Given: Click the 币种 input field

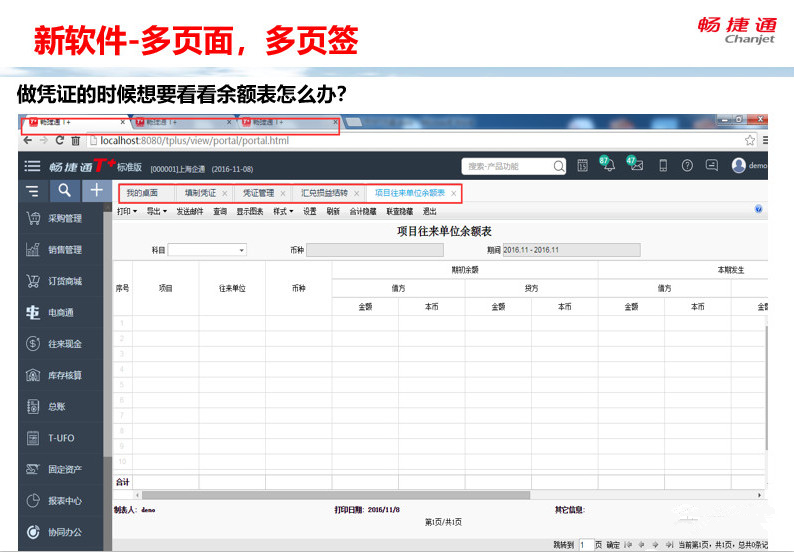Looking at the screenshot, I should tap(375, 250).
